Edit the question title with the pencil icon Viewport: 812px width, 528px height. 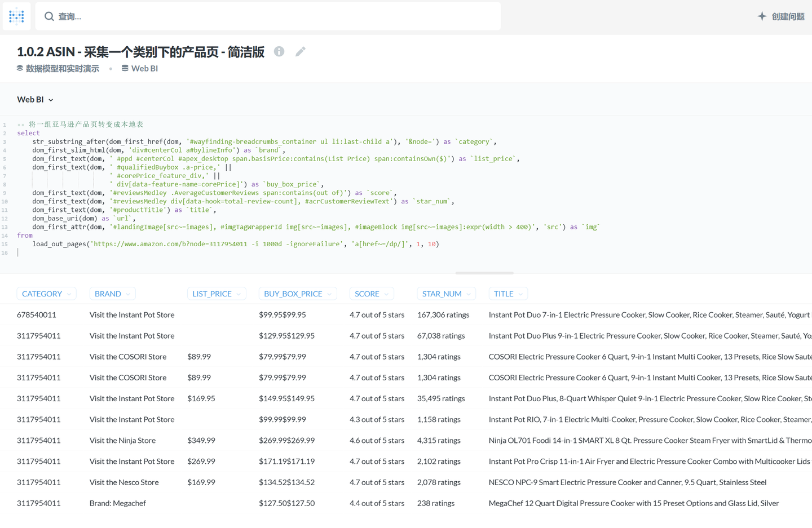301,51
